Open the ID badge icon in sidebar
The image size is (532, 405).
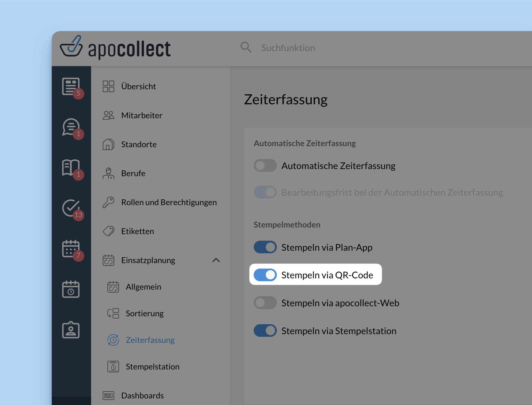click(x=71, y=330)
